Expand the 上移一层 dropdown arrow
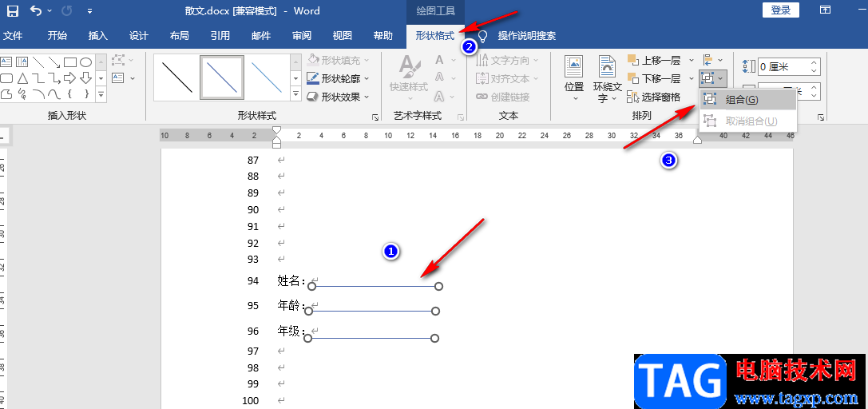Viewport: 868px width, 409px height. 691,61
